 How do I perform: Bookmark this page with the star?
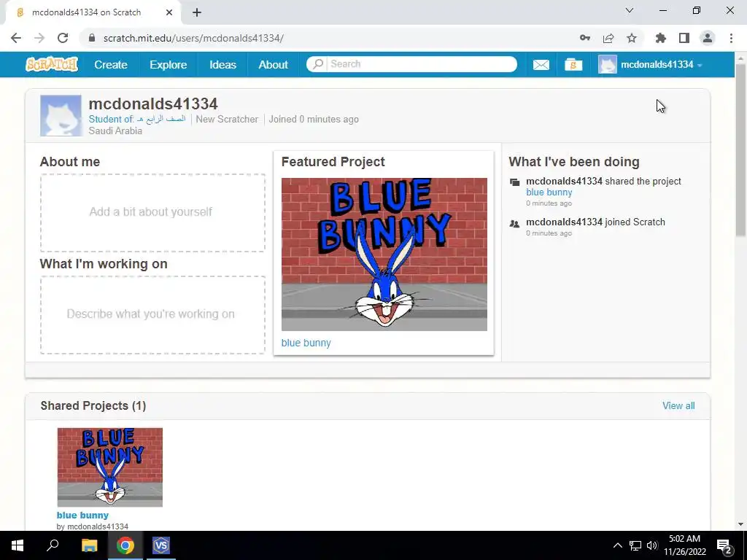click(632, 38)
